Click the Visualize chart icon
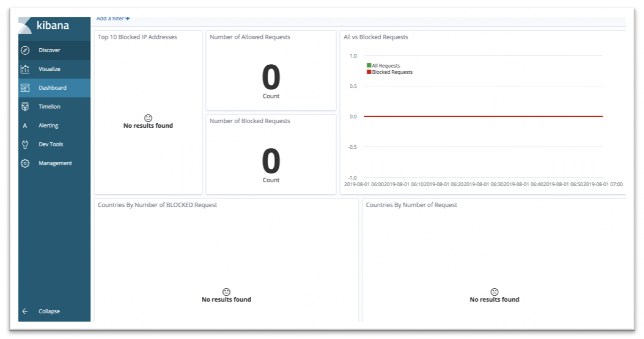The image size is (644, 339). pos(25,69)
